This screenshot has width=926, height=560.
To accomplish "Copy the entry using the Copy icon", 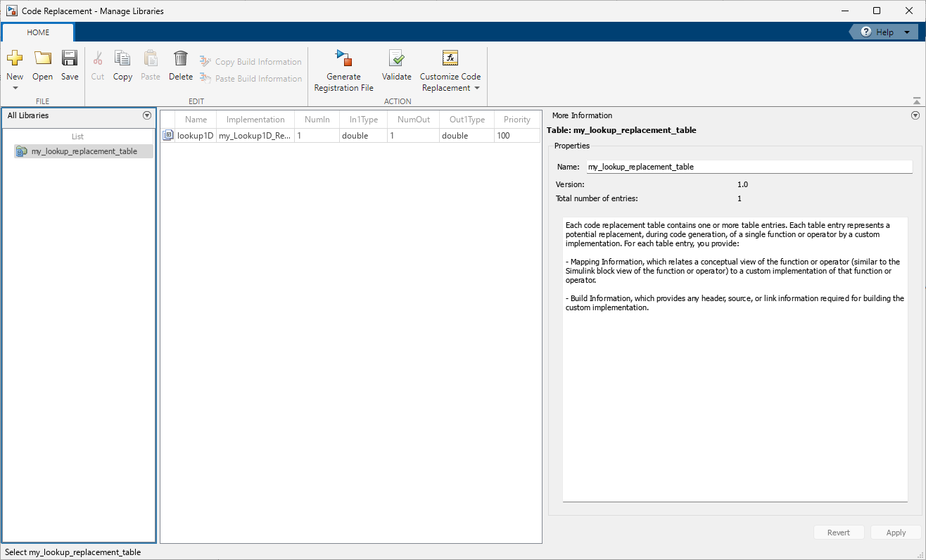I will point(122,58).
